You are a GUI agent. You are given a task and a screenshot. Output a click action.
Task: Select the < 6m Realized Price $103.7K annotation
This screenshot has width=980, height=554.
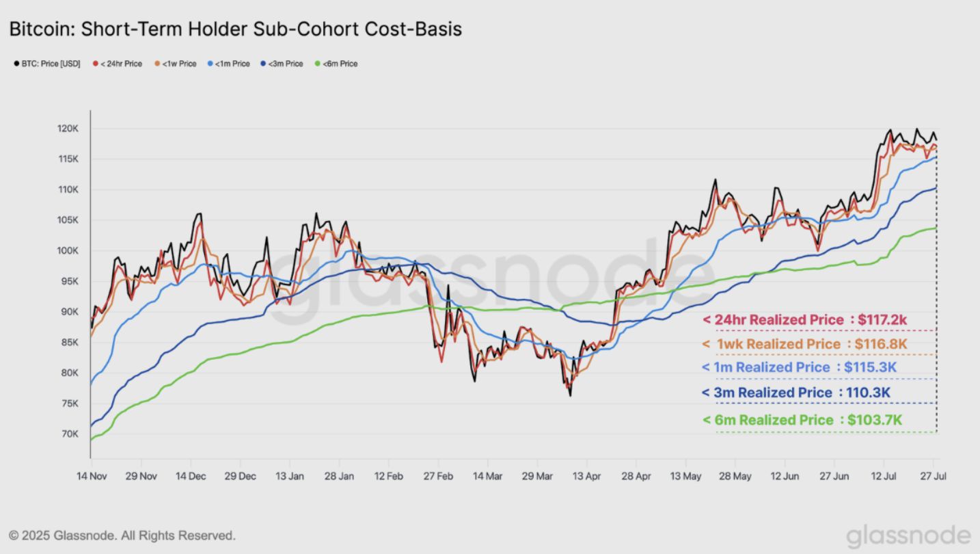pos(802,420)
